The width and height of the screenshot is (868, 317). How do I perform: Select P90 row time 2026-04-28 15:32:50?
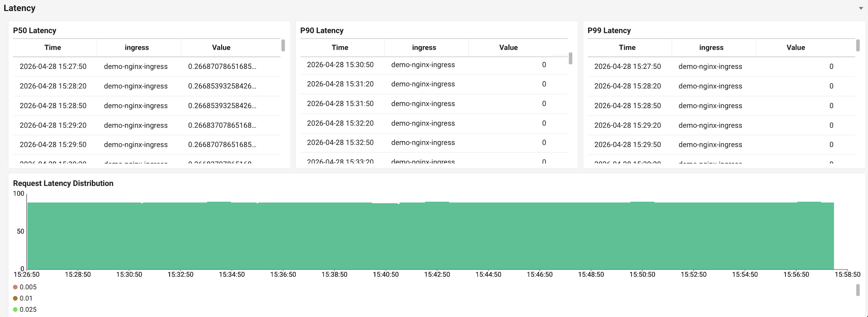point(340,143)
